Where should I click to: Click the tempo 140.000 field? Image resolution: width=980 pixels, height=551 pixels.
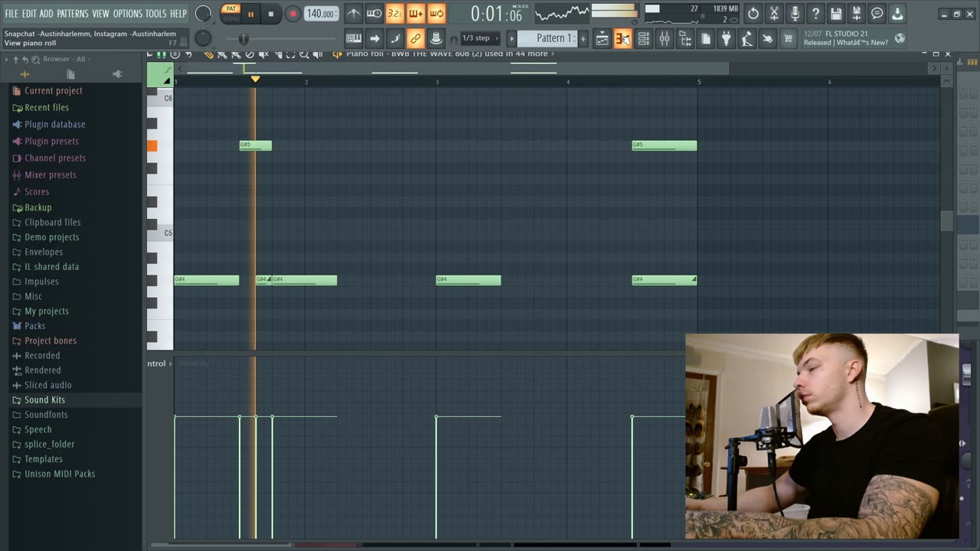tap(322, 14)
